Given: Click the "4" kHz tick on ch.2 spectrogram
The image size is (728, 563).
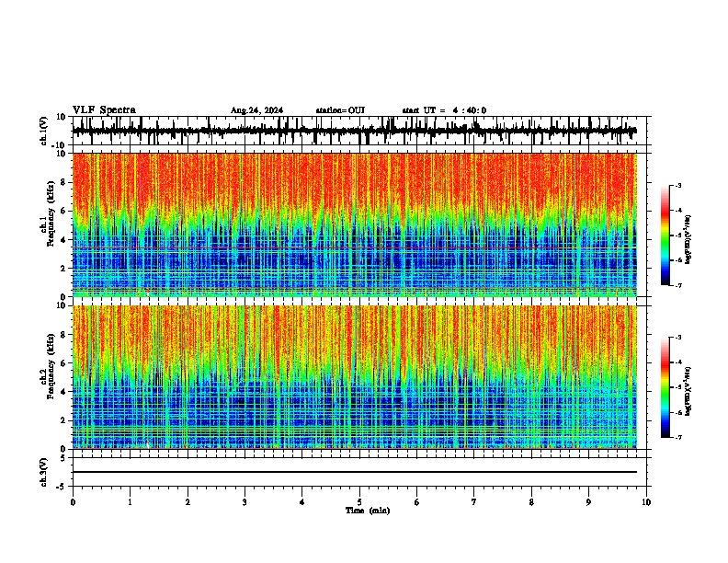Looking at the screenshot, I should pos(64,392).
